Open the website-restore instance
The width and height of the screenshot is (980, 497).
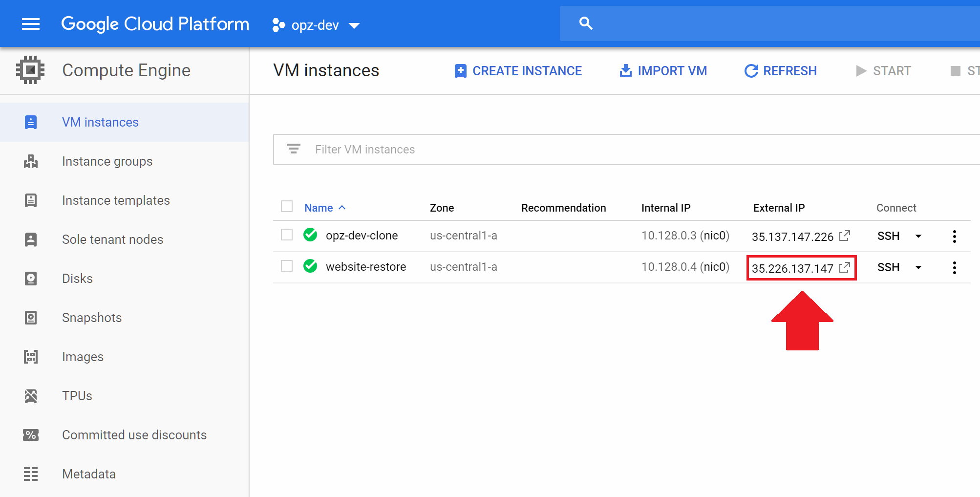(x=366, y=267)
